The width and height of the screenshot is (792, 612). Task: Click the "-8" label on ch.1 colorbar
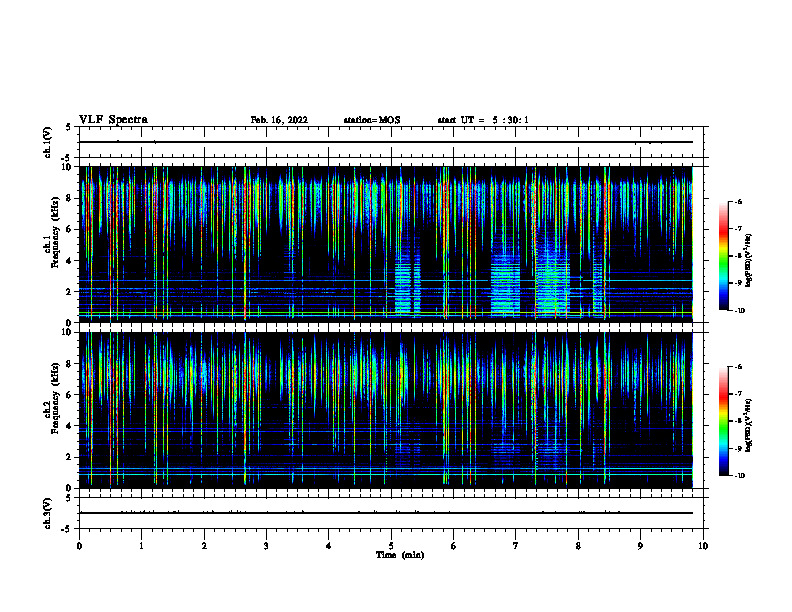point(737,256)
